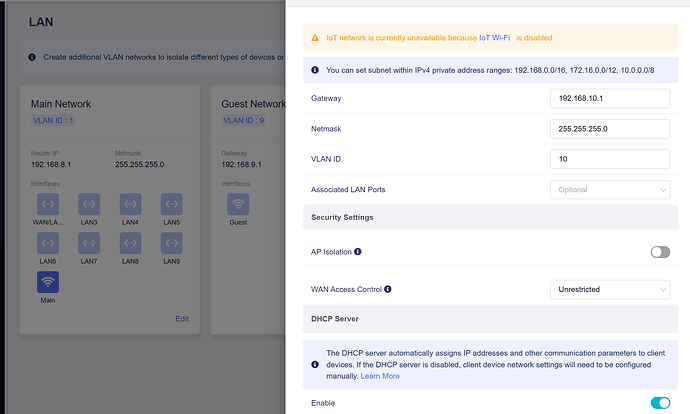This screenshot has height=414, width=690.
Task: Open the Associated LAN Ports dropdown
Action: click(x=610, y=190)
